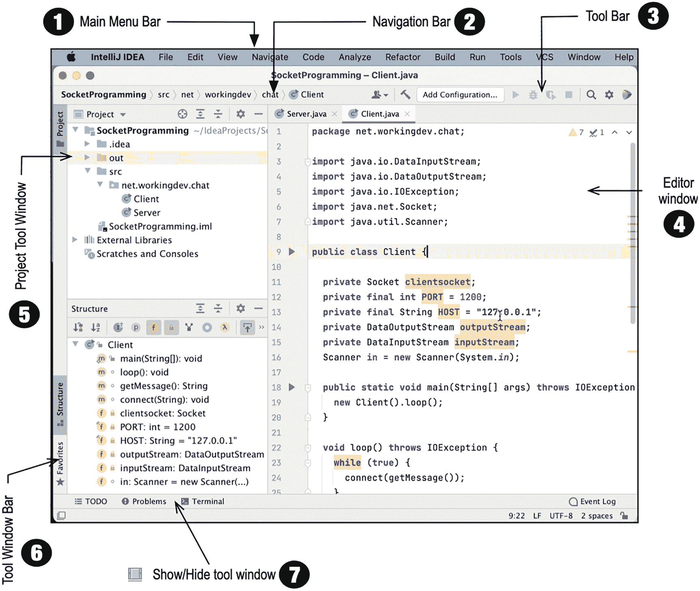Click the Run with Coverage icon
This screenshot has height=591, width=700.
tap(551, 95)
